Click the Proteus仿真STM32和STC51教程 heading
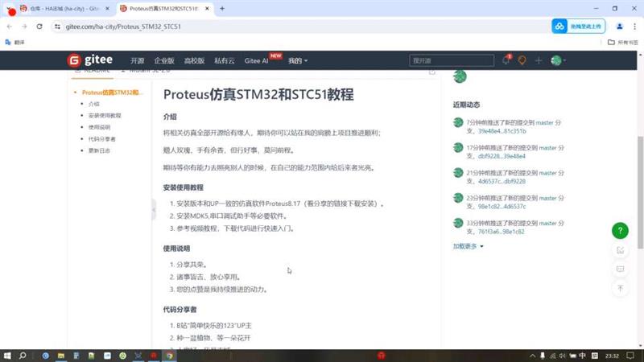Image resolution: width=644 pixels, height=362 pixels. tap(258, 94)
